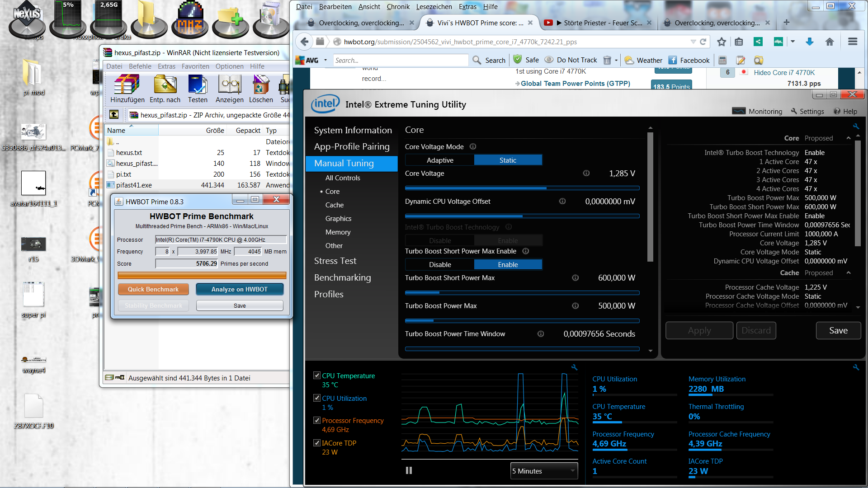
Task: Select Stress Test in XTU sidebar
Action: (335, 261)
